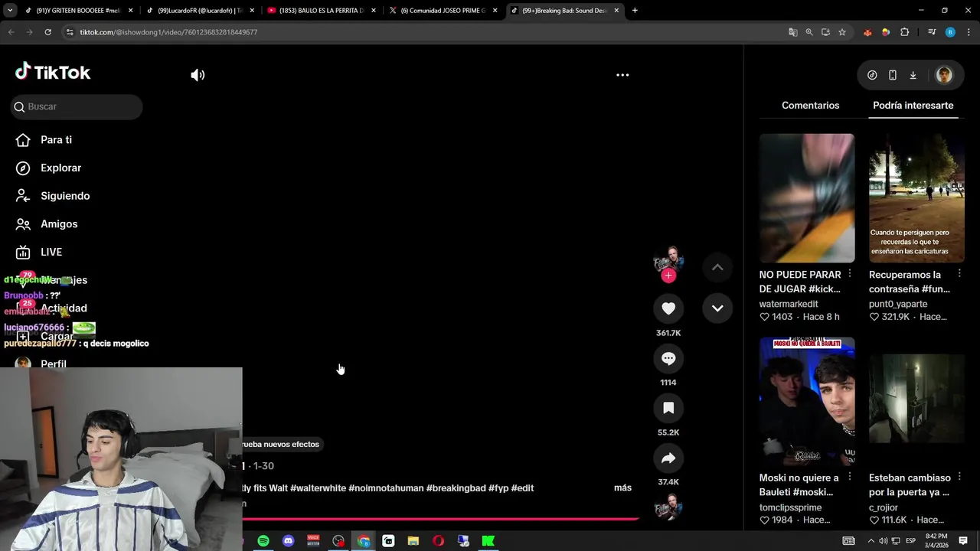This screenshot has height=551, width=980.
Task: Expand caption with 'más' link
Action: tap(622, 487)
